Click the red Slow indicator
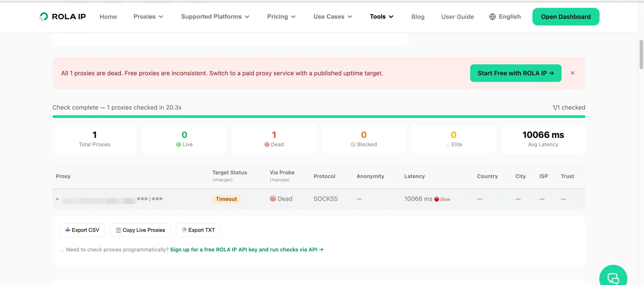This screenshot has width=644, height=285. (x=442, y=199)
